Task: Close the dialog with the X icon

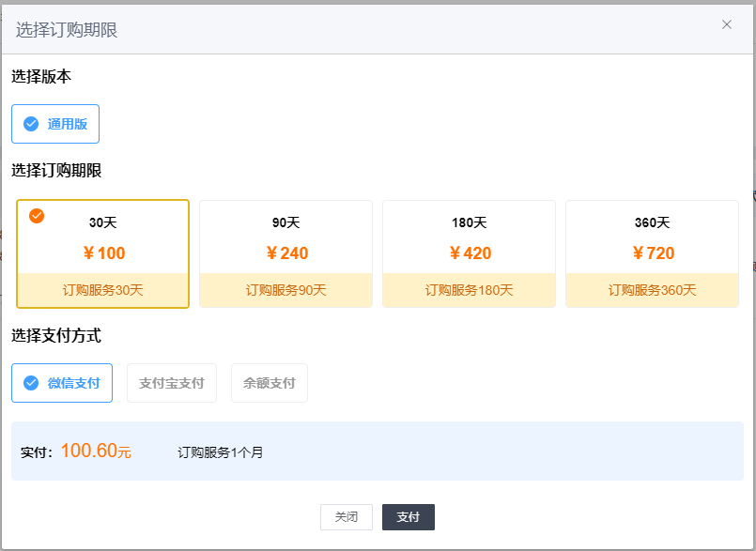Action: coord(727,24)
